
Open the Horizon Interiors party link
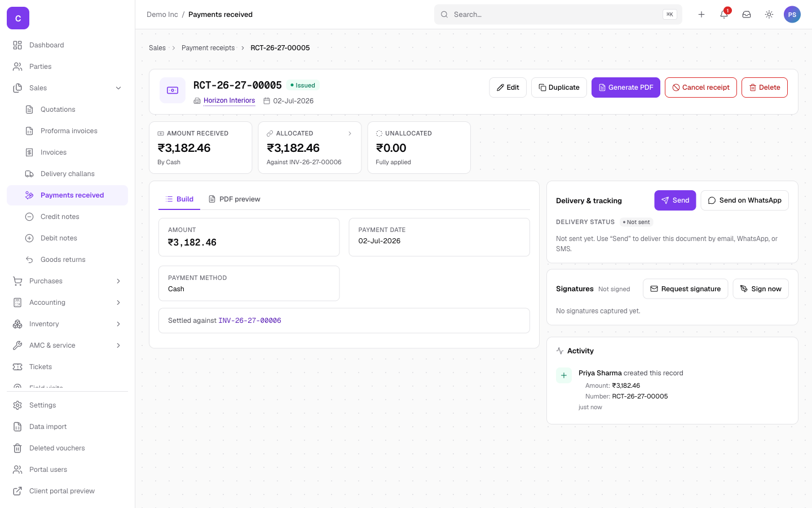click(x=229, y=100)
